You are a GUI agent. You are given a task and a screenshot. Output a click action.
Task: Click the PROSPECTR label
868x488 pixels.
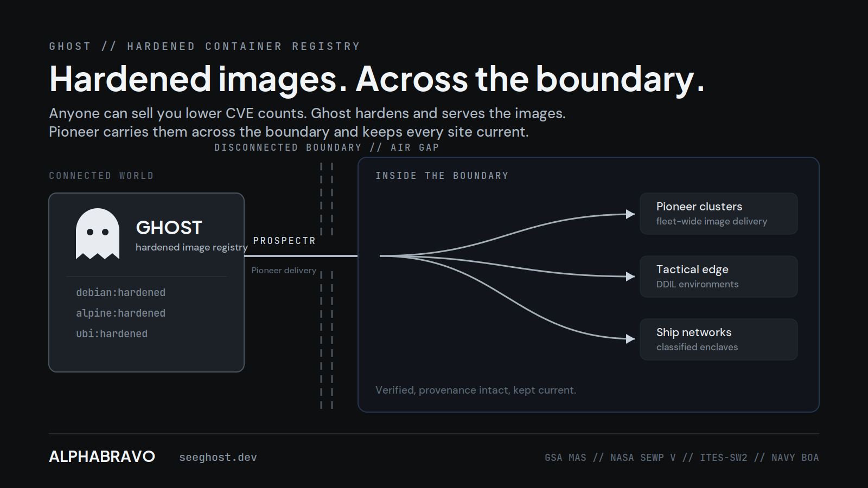point(284,241)
